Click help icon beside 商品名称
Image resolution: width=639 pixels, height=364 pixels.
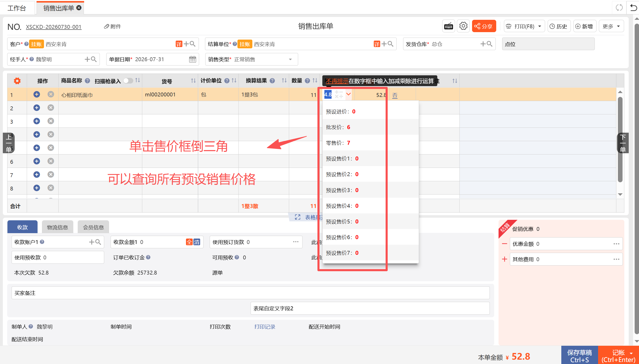87,81
